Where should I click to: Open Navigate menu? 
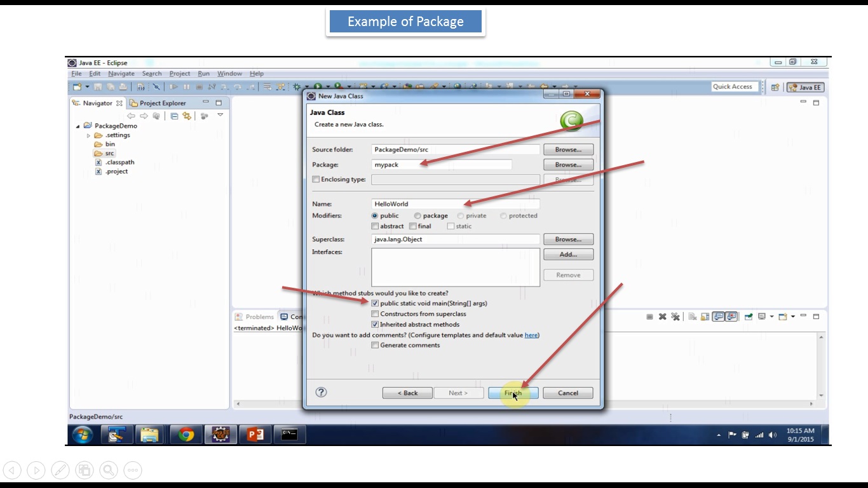pos(121,74)
